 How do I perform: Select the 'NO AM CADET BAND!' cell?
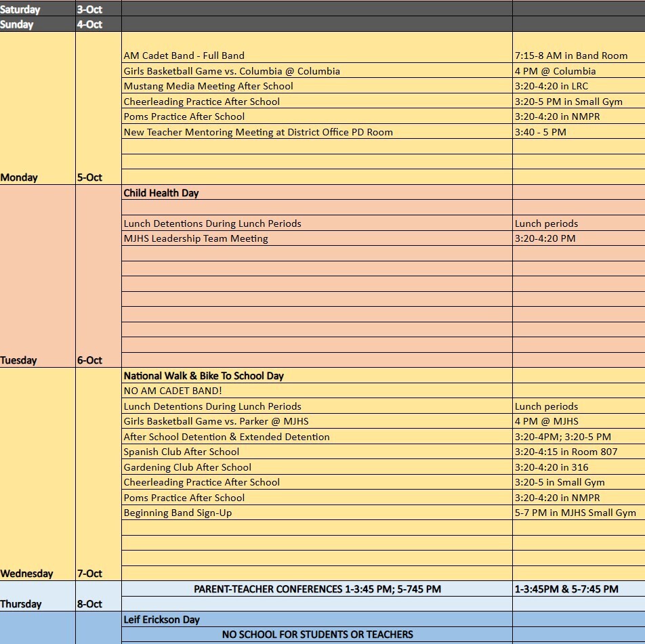tap(317, 390)
